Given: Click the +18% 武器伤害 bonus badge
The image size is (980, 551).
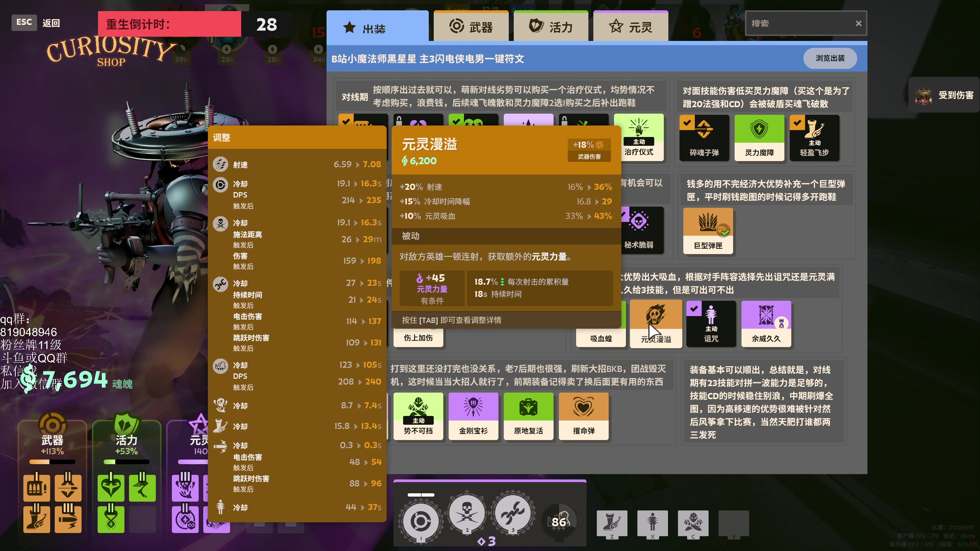Looking at the screenshot, I should (589, 150).
